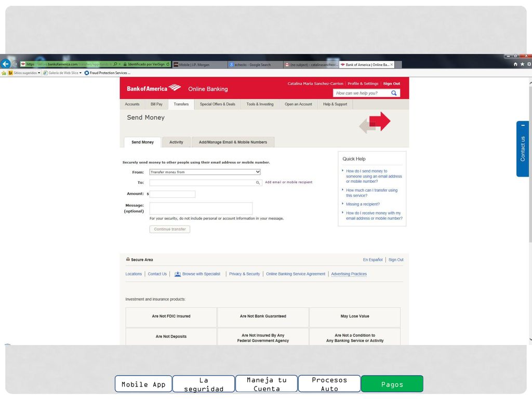Image resolution: width=532 pixels, height=399 pixels.
Task: Click the search magnifier in help box
Action: pos(394,93)
